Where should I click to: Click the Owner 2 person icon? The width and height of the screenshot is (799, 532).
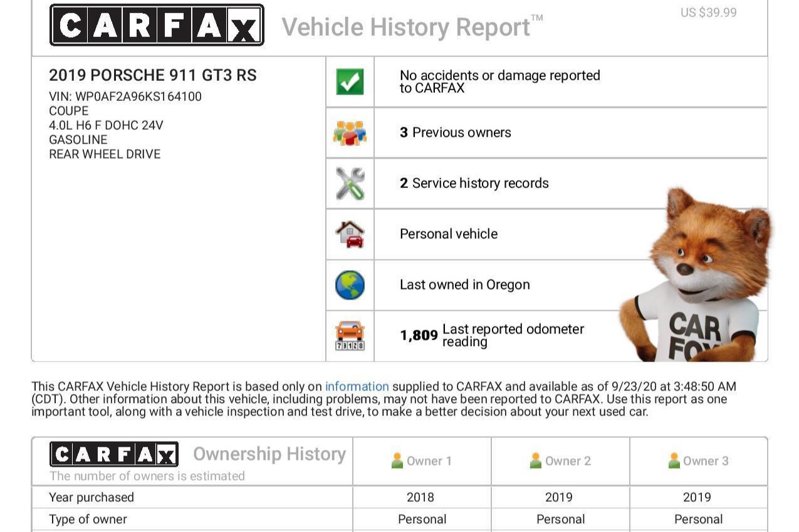pyautogui.click(x=535, y=461)
